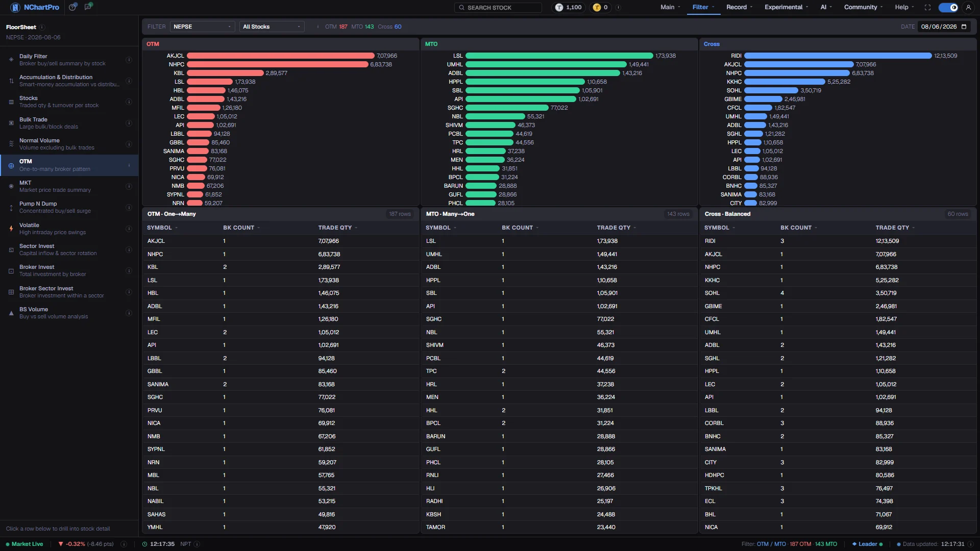Open Broker Sector Invest sidebar item
Viewport: 980px width, 551px height.
pos(69,292)
